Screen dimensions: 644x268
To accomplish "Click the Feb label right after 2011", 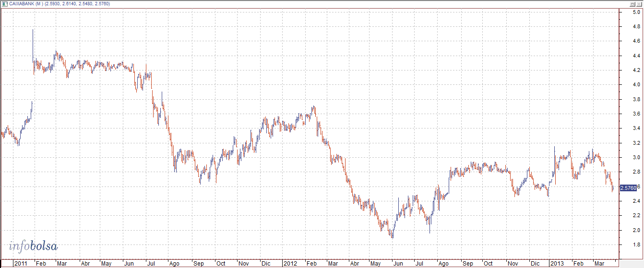I will [x=41, y=264].
